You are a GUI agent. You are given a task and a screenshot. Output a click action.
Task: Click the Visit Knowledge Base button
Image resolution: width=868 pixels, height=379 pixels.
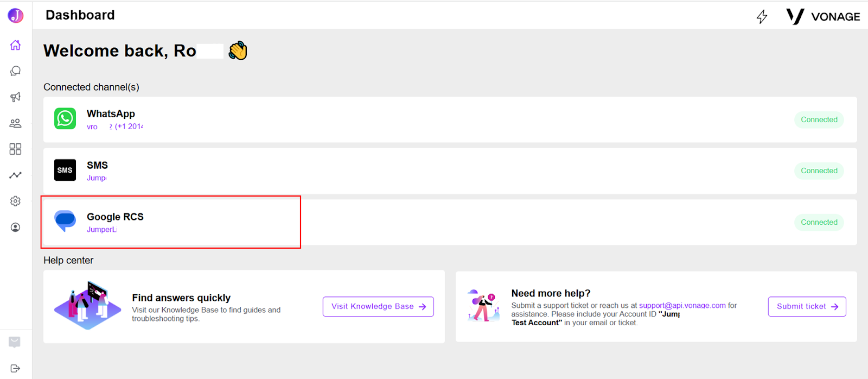[x=378, y=306]
